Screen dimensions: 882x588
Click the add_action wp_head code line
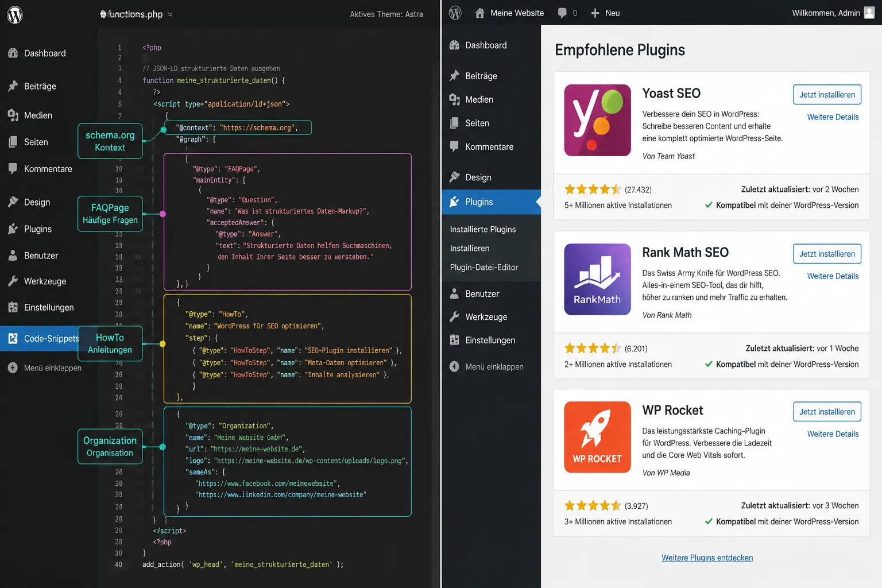pyautogui.click(x=243, y=564)
